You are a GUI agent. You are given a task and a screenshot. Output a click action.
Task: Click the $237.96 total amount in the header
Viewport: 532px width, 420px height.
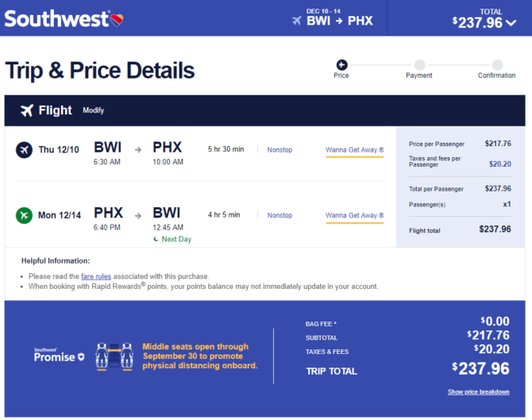coord(477,22)
